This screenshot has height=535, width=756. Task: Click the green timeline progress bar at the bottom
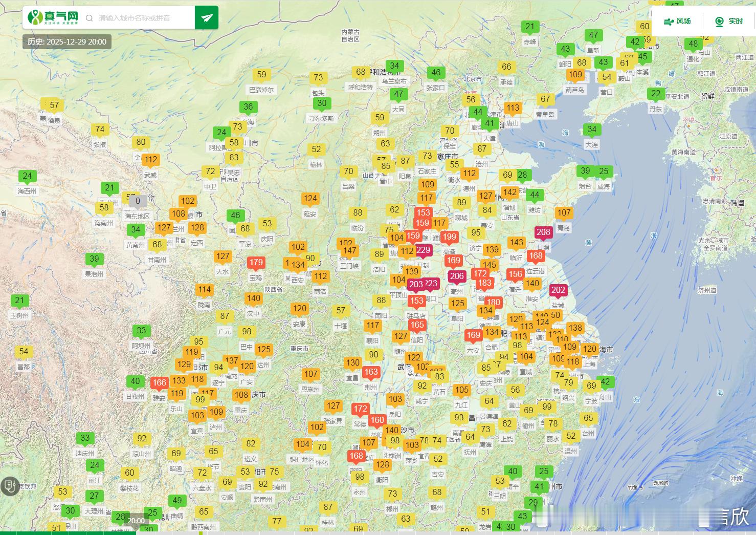tap(68, 533)
